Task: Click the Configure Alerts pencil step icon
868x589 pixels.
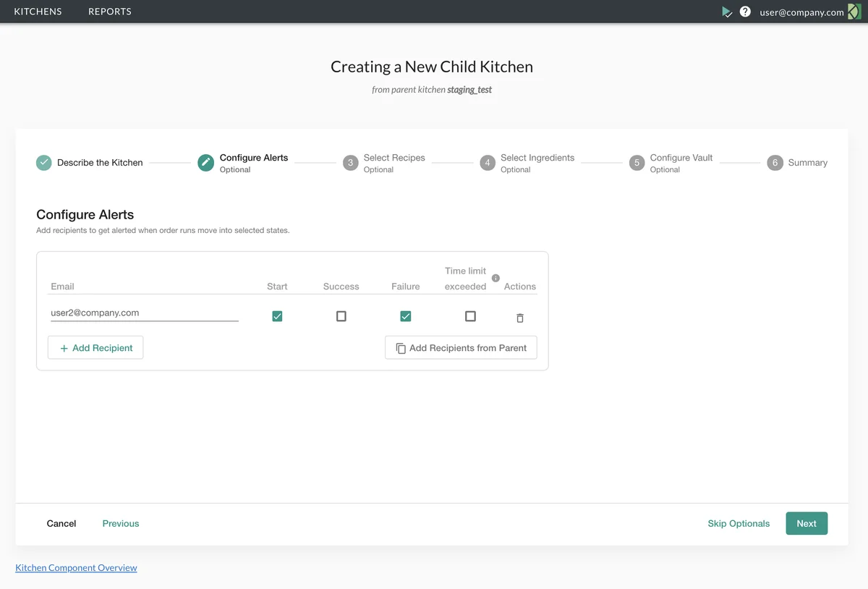Action: [205, 163]
